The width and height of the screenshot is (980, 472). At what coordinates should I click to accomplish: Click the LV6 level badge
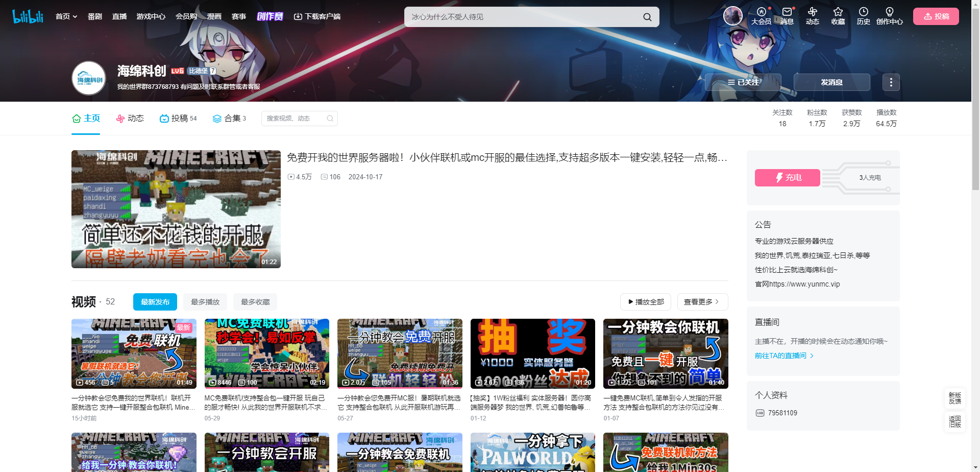(178, 71)
